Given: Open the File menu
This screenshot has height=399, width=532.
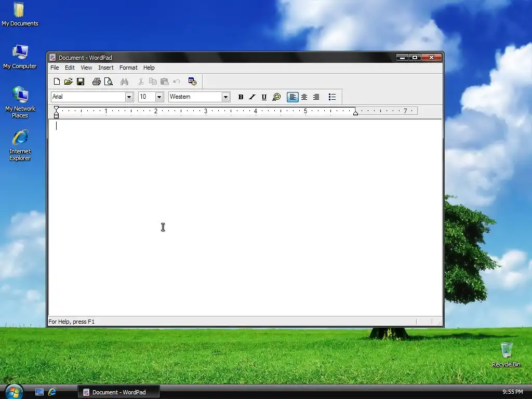Looking at the screenshot, I should tap(55, 68).
